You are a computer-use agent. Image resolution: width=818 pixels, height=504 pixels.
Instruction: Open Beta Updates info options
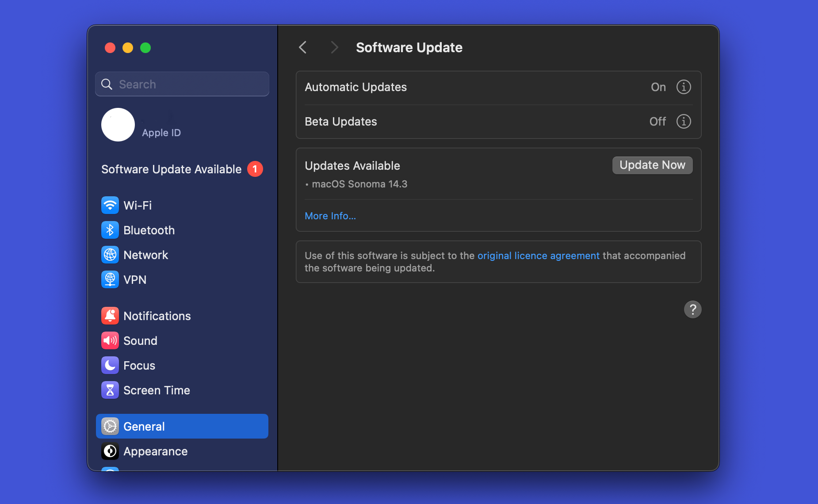pos(684,122)
